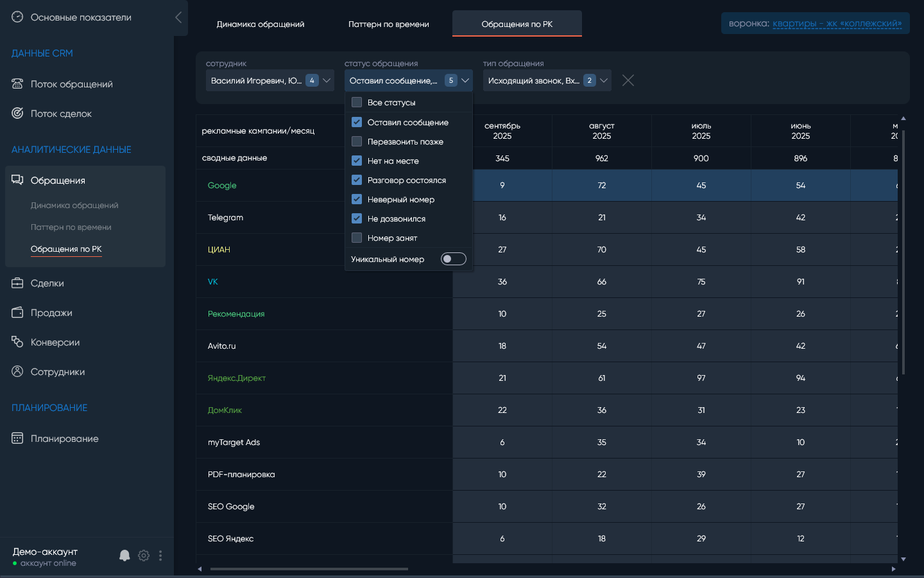
Task: Click the Сделки briefcase icon
Action: [17, 283]
